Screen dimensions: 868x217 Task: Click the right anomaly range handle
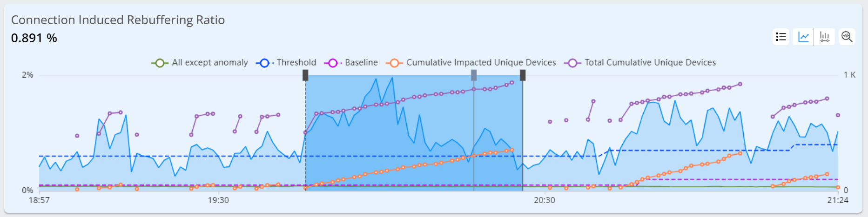523,75
